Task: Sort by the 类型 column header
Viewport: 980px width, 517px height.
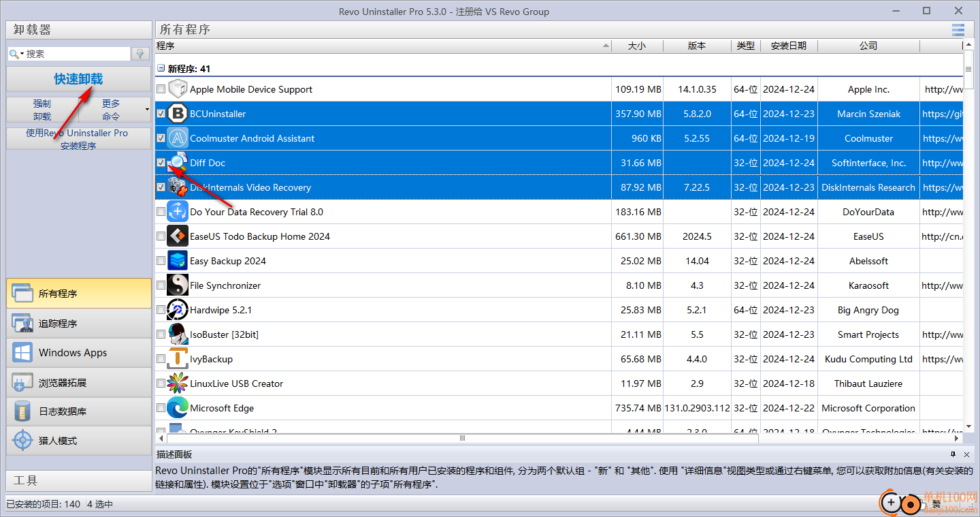Action: 746,46
